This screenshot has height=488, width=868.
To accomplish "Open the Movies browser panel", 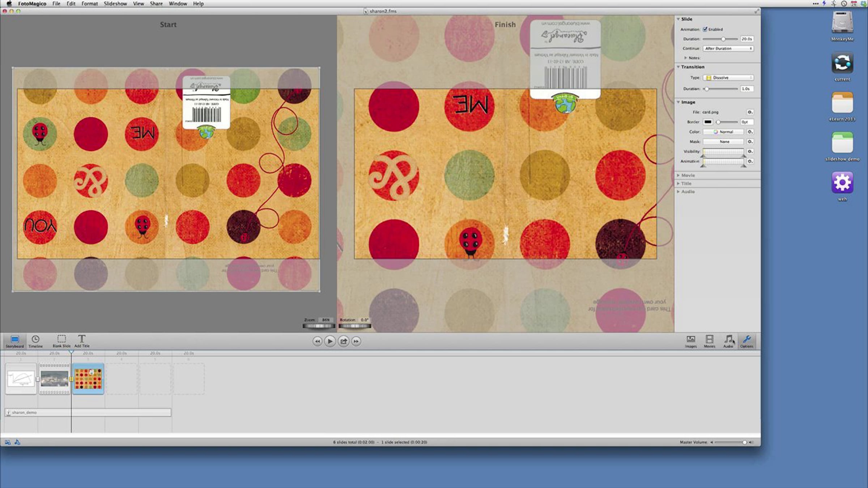I will [709, 341].
